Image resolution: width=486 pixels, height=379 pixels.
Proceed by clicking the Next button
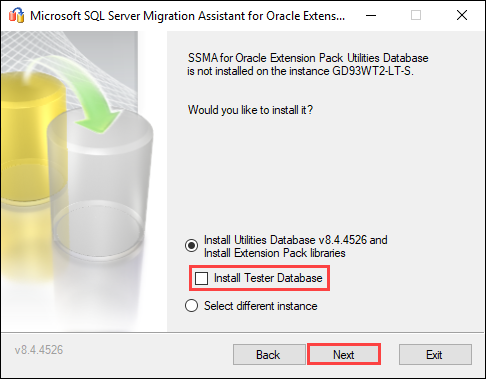[x=344, y=354]
